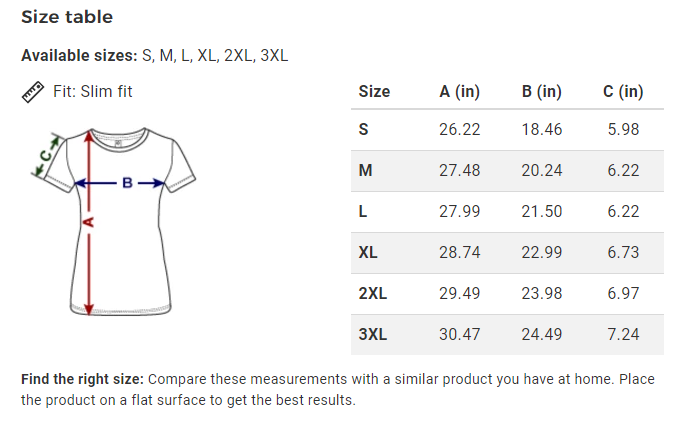Select the A (in) column header

[x=459, y=92]
